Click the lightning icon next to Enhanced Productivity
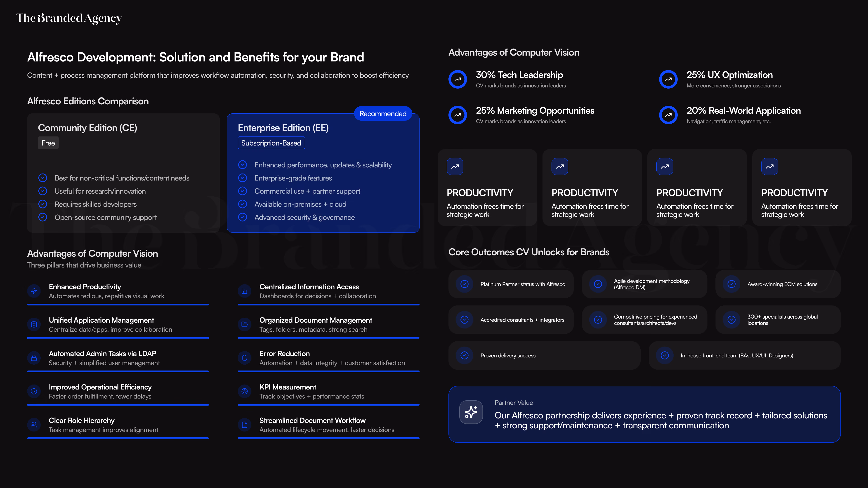Viewport: 868px width, 488px height. (34, 291)
